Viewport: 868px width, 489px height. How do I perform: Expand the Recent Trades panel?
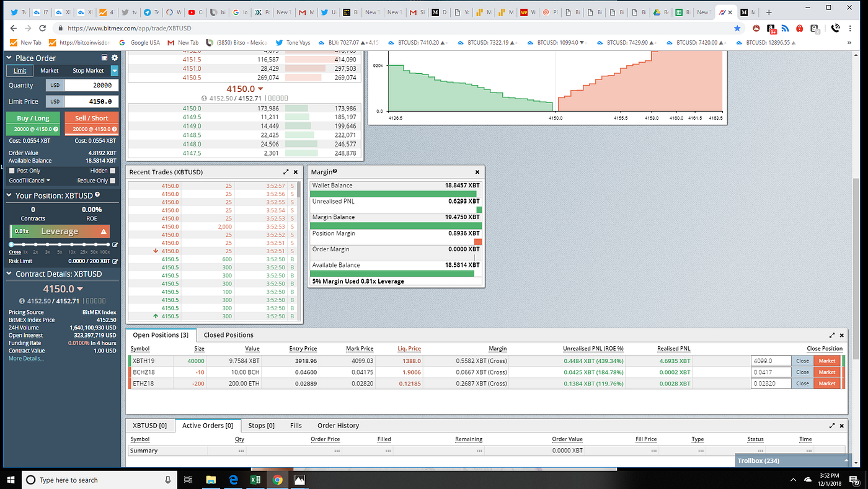tap(286, 172)
